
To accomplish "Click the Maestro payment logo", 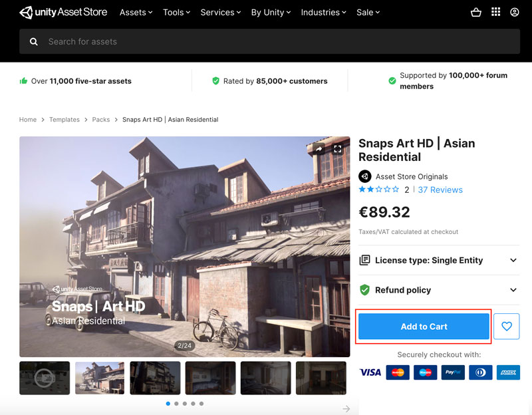I will click(x=425, y=372).
